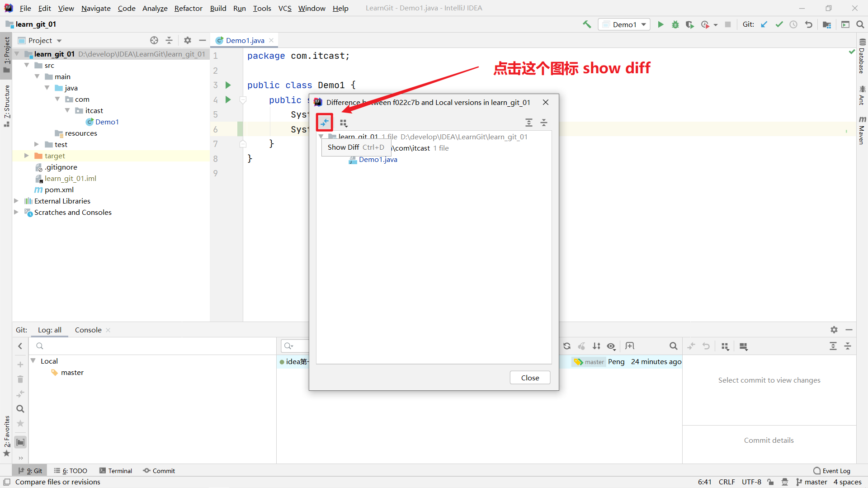Expand the test folder
Screen dimensions: 868x488
click(37, 144)
